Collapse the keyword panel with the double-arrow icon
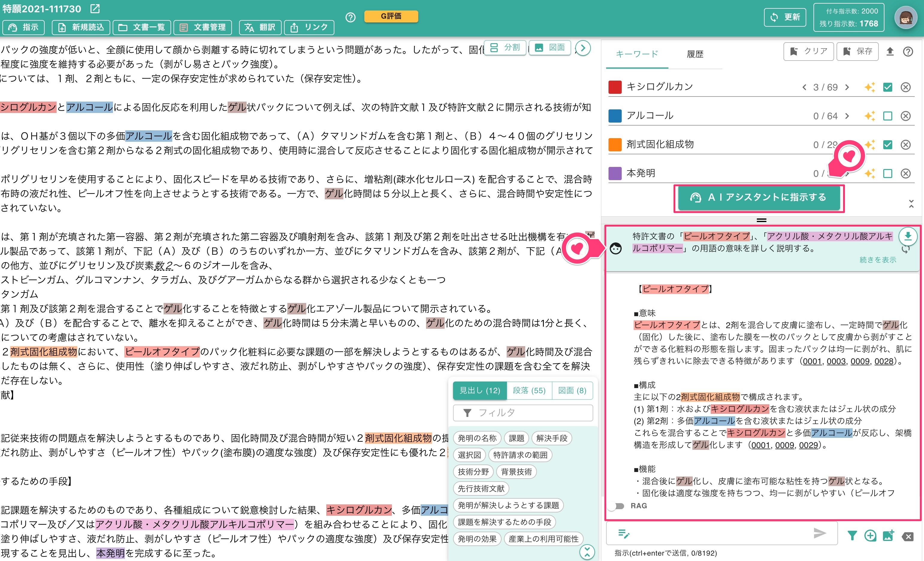Screen dimensions: 924x561 [x=911, y=203]
